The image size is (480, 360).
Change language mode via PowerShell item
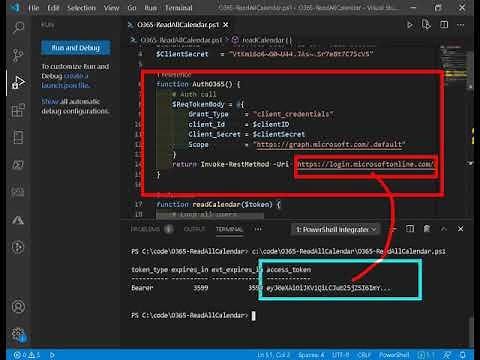click(x=394, y=355)
